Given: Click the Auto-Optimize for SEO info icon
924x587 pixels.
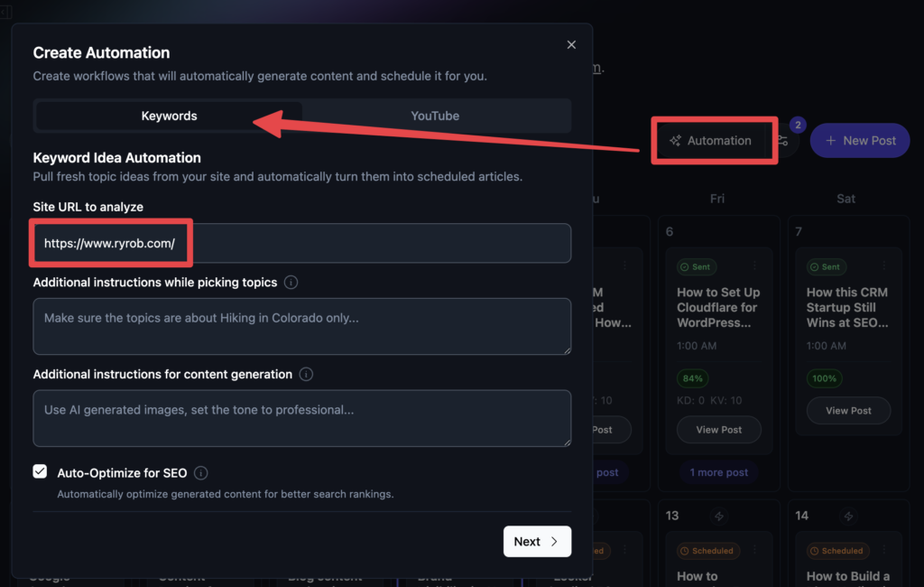Looking at the screenshot, I should click(x=200, y=471).
